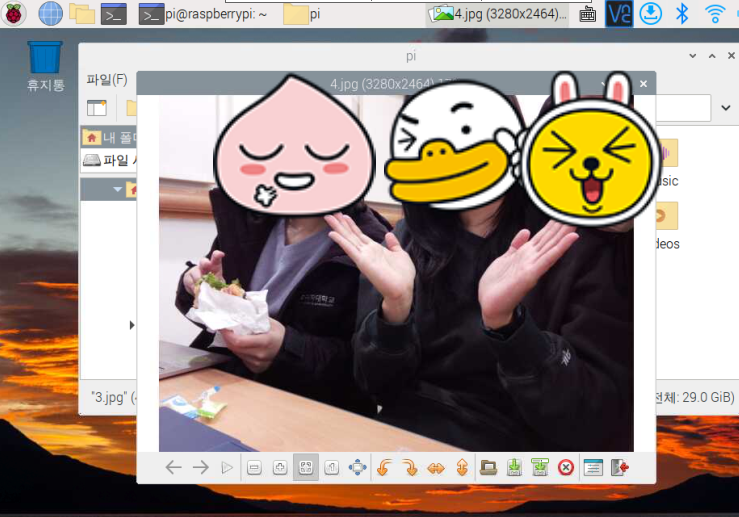This screenshot has height=517, width=739.
Task: Open an image file
Action: [488, 468]
